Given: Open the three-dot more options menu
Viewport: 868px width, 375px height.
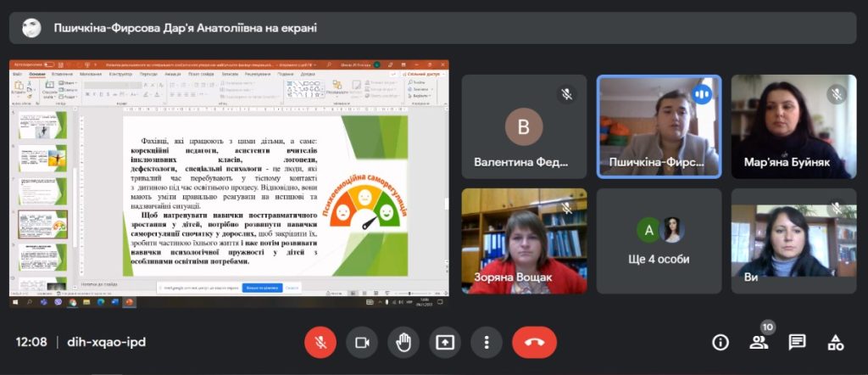Looking at the screenshot, I should point(487,342).
